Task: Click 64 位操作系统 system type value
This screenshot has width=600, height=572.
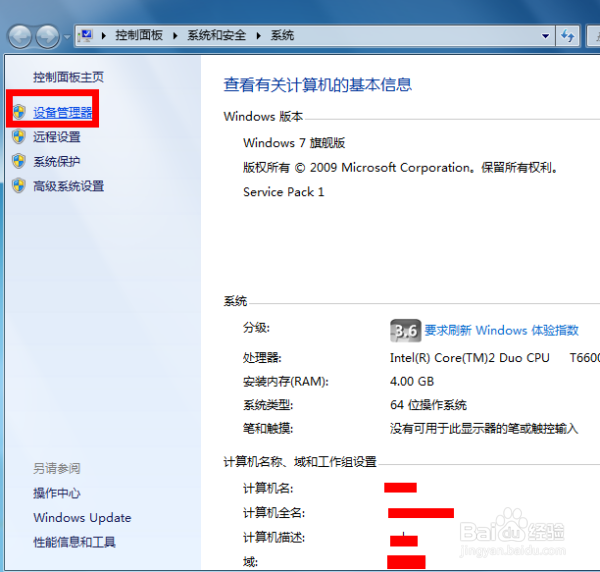Action: 428,405
